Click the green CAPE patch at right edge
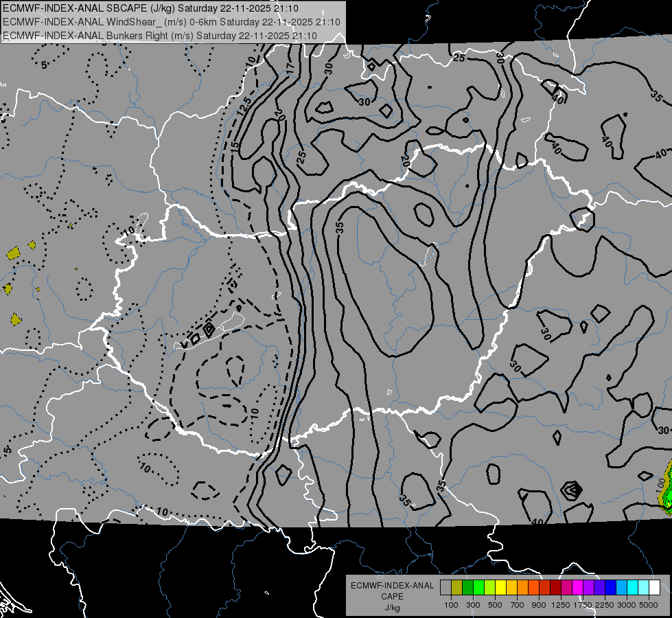672x618 pixels. coord(667,489)
